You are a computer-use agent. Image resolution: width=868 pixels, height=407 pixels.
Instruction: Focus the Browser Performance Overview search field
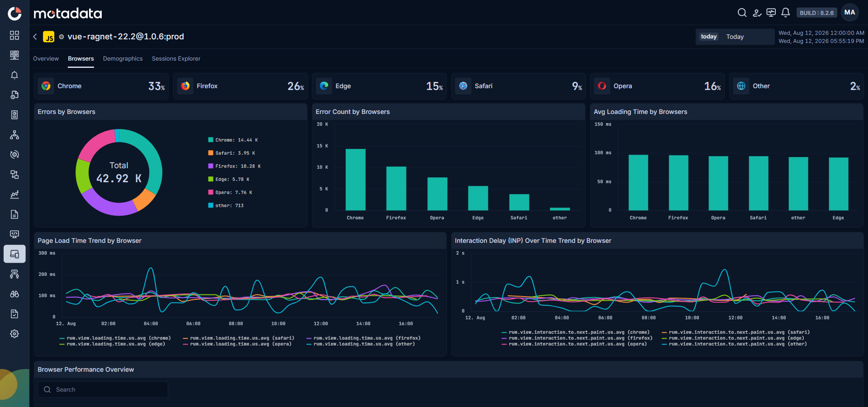[x=103, y=389]
